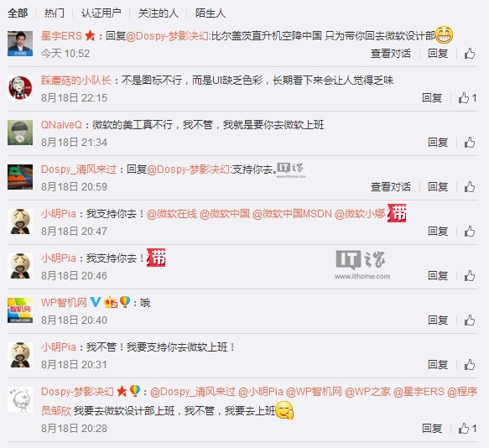Select the 关注的人 filter tab
489x448 pixels.
[159, 13]
